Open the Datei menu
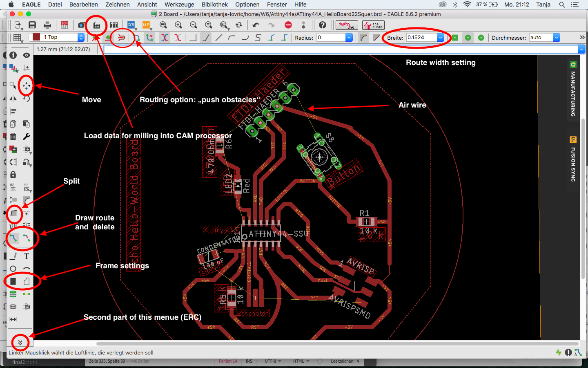 pos(55,4)
